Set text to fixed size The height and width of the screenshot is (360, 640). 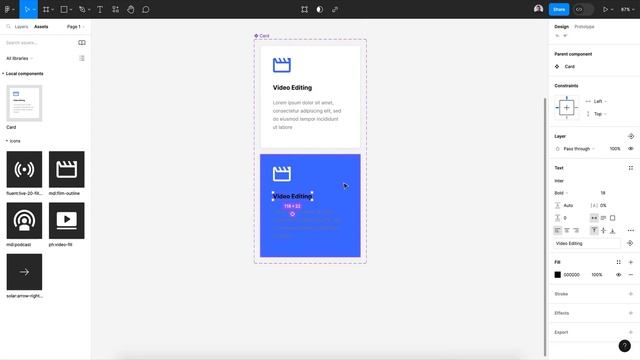[x=612, y=218]
